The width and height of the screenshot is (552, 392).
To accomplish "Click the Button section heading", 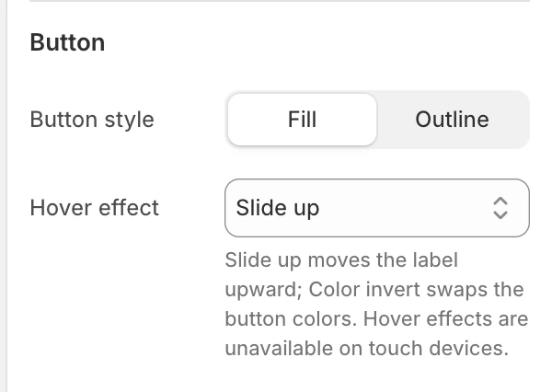I will click(67, 42).
